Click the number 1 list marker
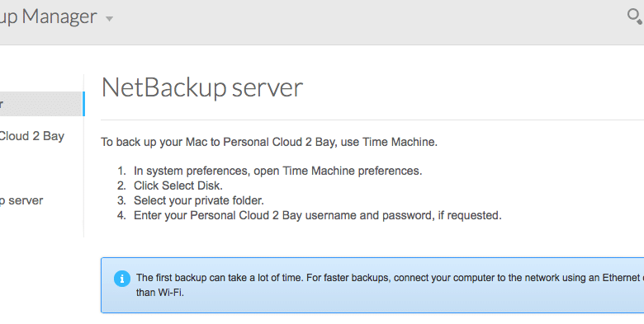This screenshot has height=324, width=644. pyautogui.click(x=121, y=171)
